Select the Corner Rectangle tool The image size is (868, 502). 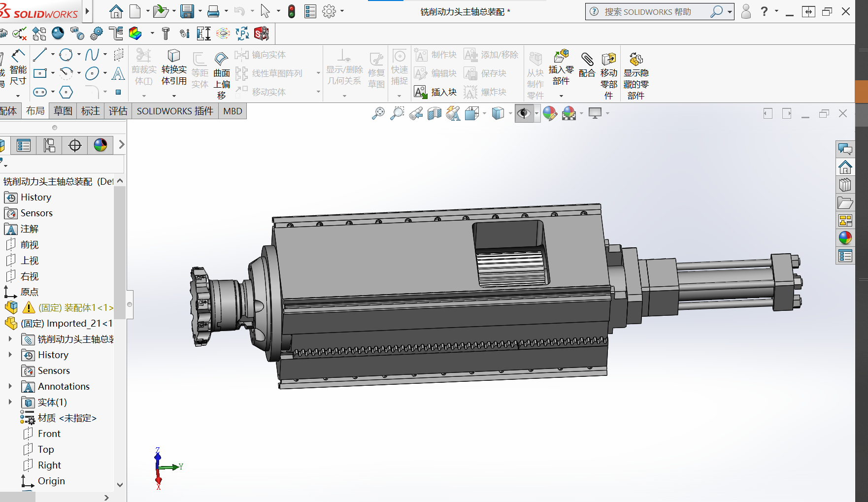pos(40,73)
